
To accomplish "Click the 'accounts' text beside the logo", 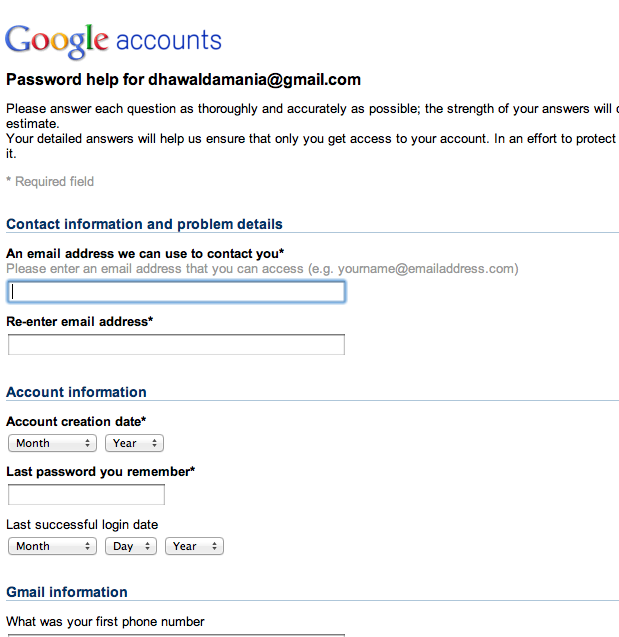I will pos(168,41).
